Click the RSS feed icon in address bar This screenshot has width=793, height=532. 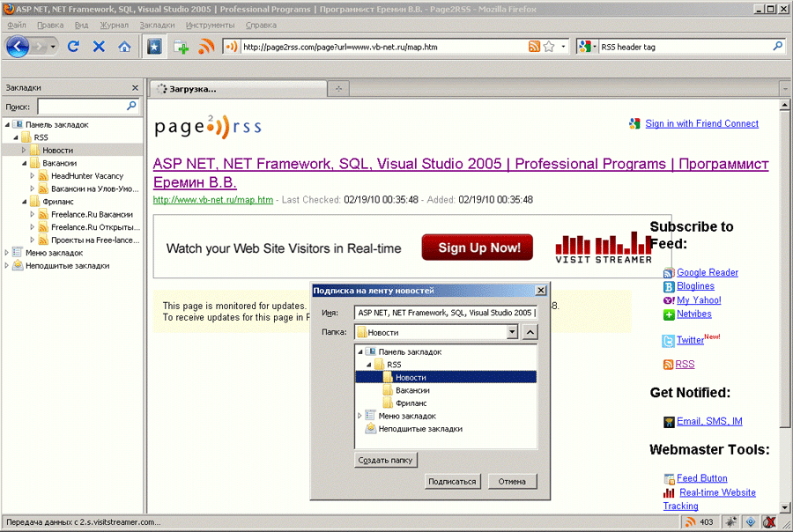[x=534, y=47]
